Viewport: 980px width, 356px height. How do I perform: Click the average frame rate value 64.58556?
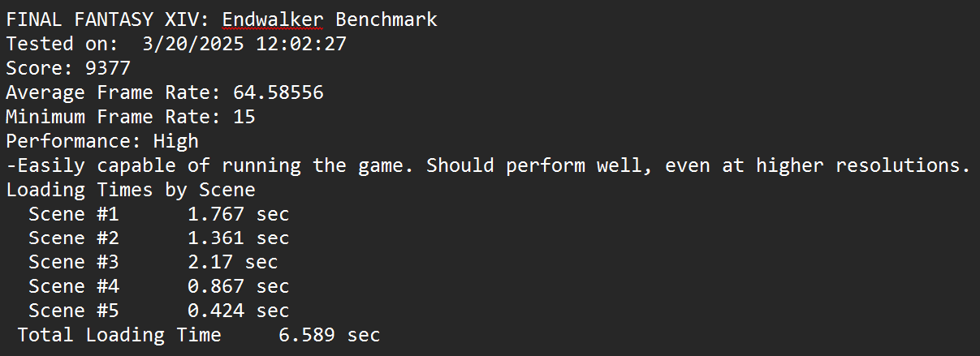click(x=278, y=92)
